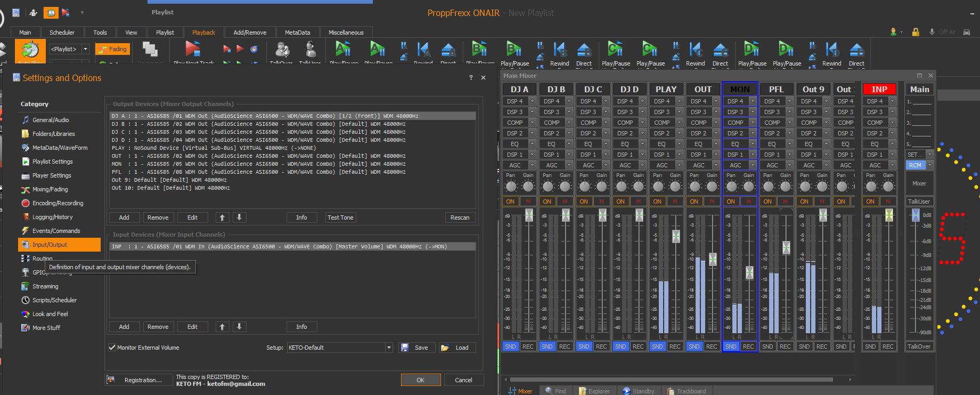The height and width of the screenshot is (395, 980).
Task: Click the TalkOver microphone icon in ribbon
Action: (282, 50)
